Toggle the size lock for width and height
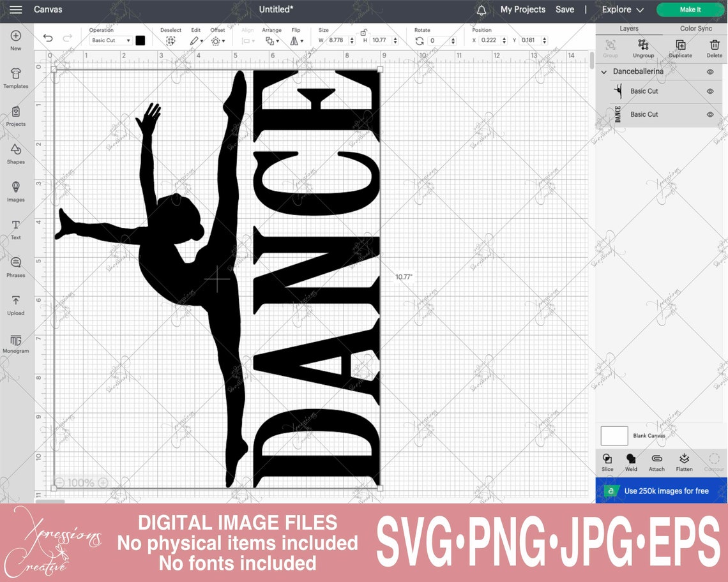The height and width of the screenshot is (582, 728). click(x=364, y=32)
